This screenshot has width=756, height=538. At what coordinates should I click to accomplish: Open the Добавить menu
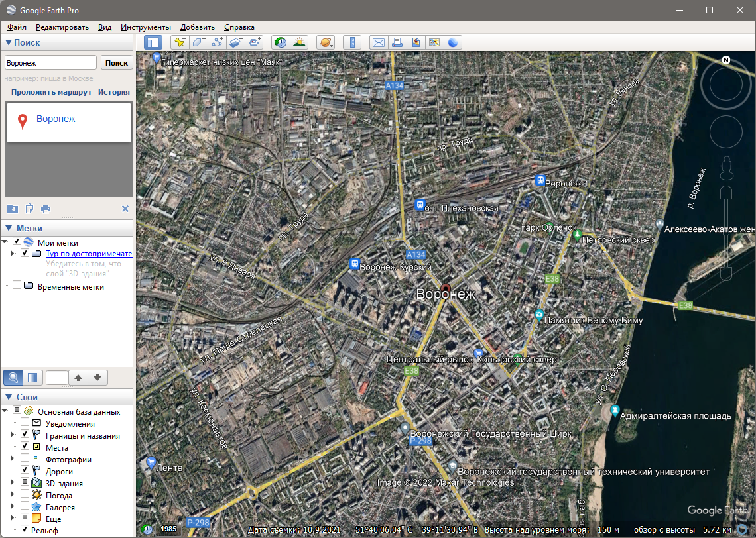tap(197, 27)
